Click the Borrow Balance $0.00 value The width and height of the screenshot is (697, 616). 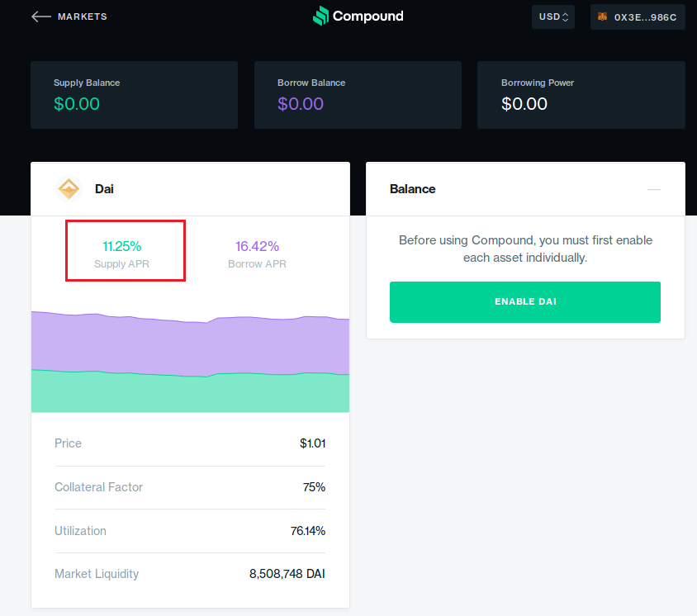coord(301,104)
